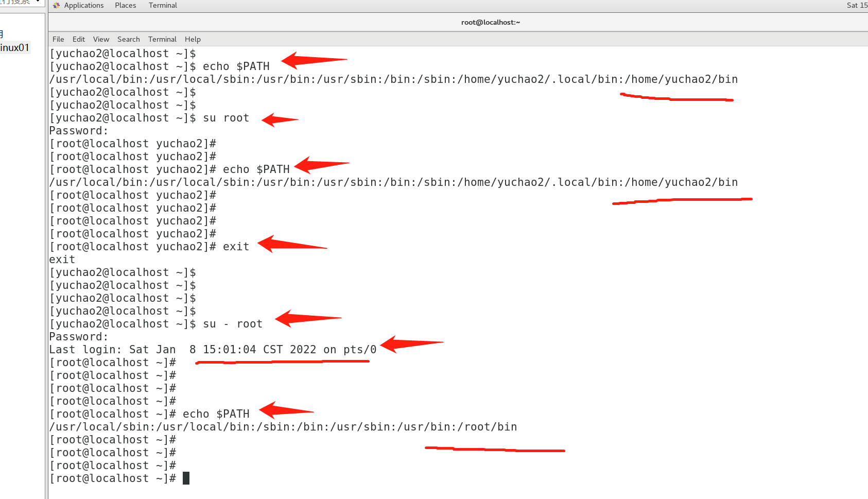Image resolution: width=868 pixels, height=499 pixels.
Task: Click the root@localhost:~ window title bar
Action: [x=490, y=22]
